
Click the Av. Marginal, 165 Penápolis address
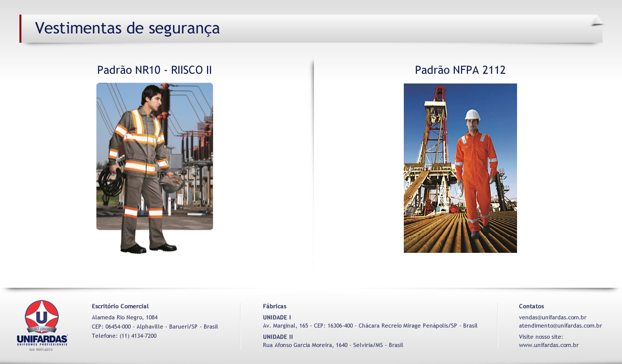pyautogui.click(x=370, y=326)
